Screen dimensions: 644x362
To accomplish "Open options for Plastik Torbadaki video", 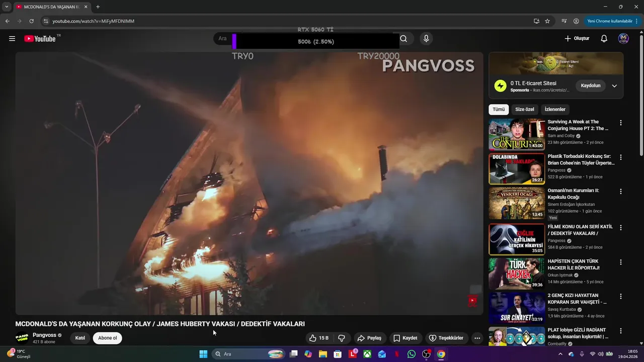I will coord(620,157).
